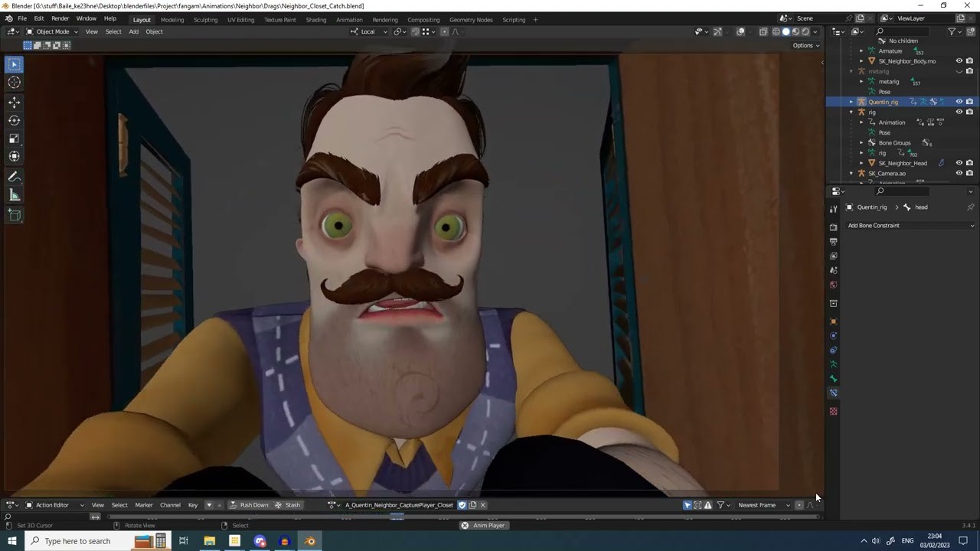Toggle visibility of SK_Camera.ao
The image size is (980, 551).
959,173
